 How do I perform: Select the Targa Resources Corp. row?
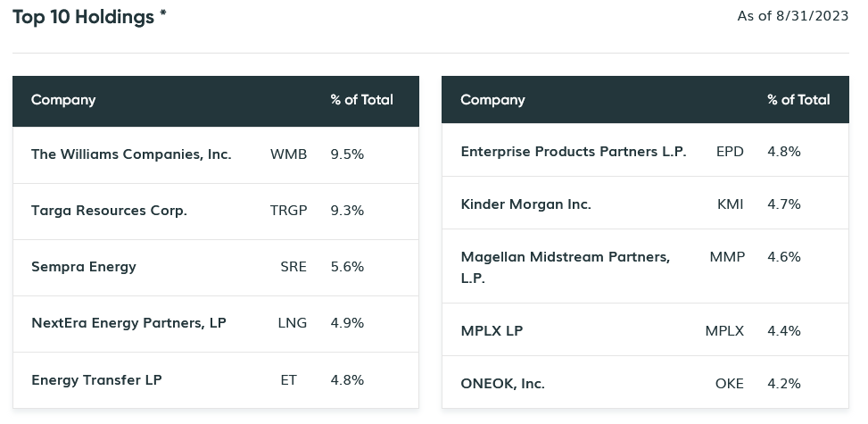[x=109, y=211]
